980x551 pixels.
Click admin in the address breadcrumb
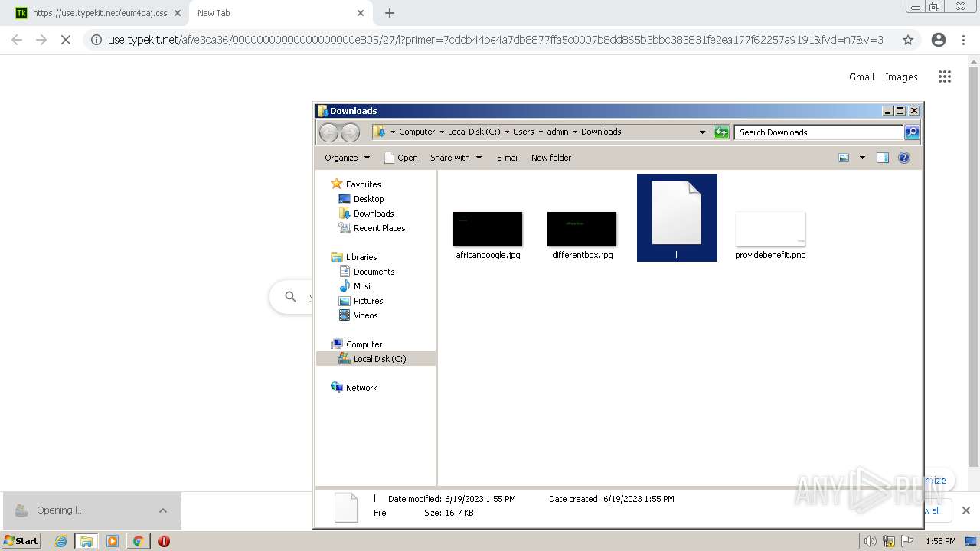(x=557, y=132)
